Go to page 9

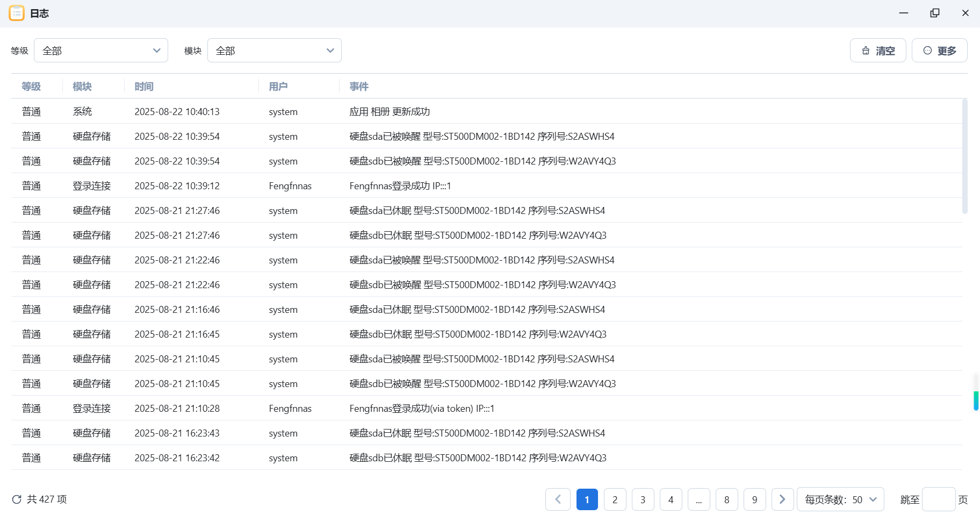click(x=754, y=499)
